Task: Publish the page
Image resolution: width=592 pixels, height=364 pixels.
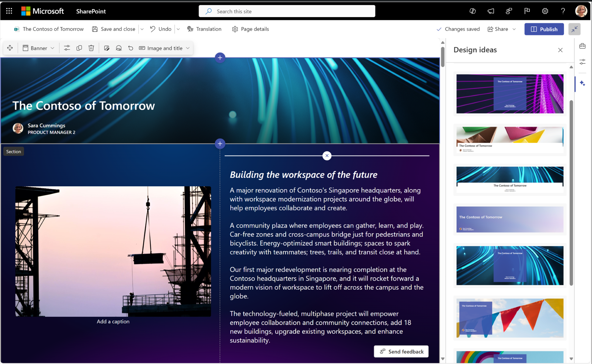Action: (x=544, y=29)
